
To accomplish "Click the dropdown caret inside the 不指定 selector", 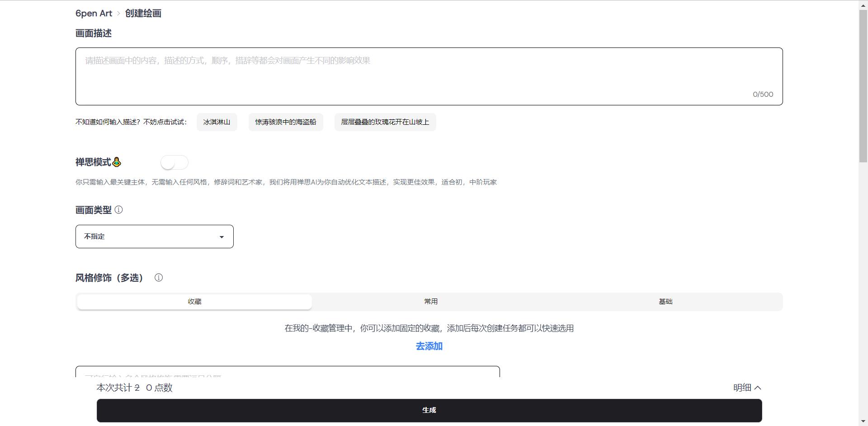I will (x=222, y=237).
